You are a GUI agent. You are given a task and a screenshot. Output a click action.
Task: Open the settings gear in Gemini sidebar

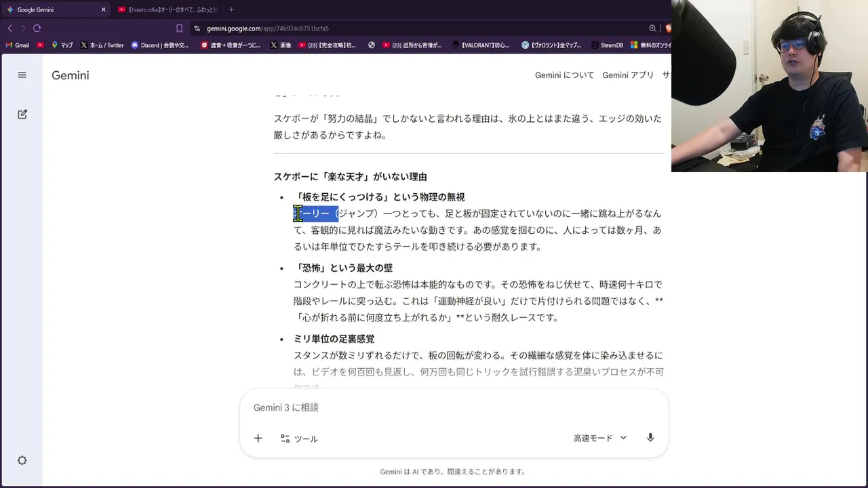[x=22, y=460]
